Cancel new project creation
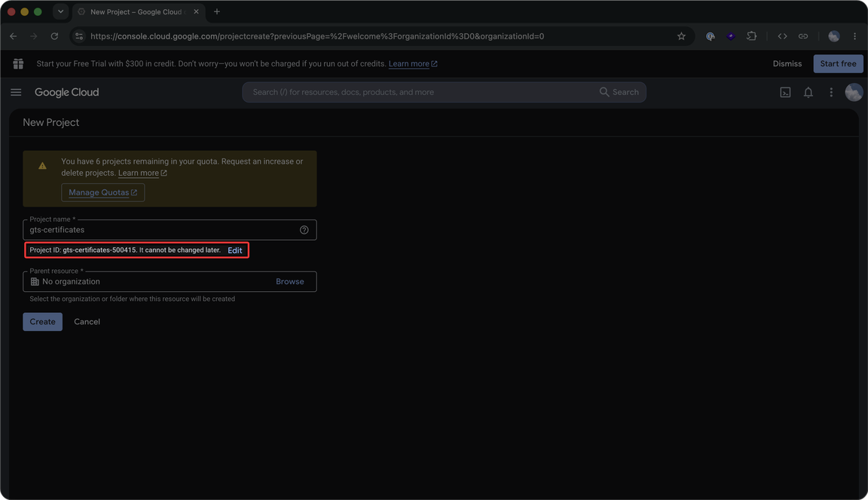868x500 pixels. (x=87, y=321)
